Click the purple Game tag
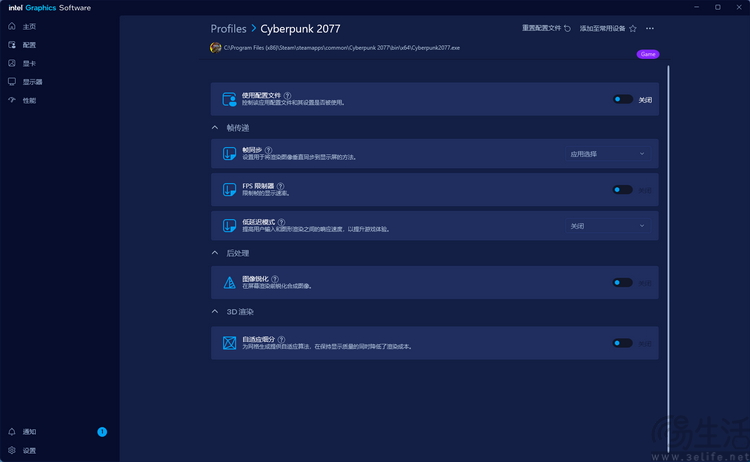750x462 pixels. [648, 54]
